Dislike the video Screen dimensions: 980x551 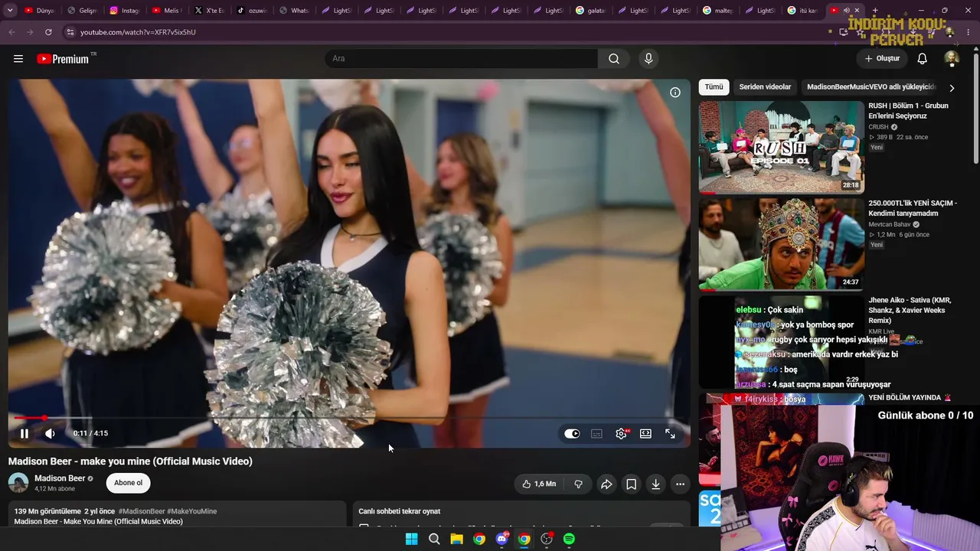[578, 484]
